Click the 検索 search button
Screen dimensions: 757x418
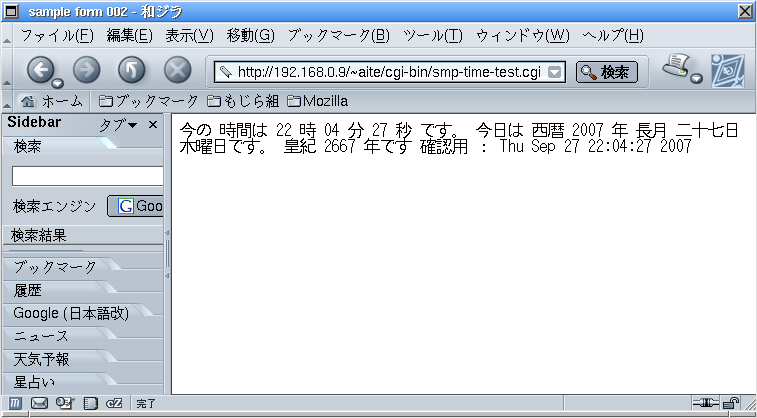click(x=607, y=72)
